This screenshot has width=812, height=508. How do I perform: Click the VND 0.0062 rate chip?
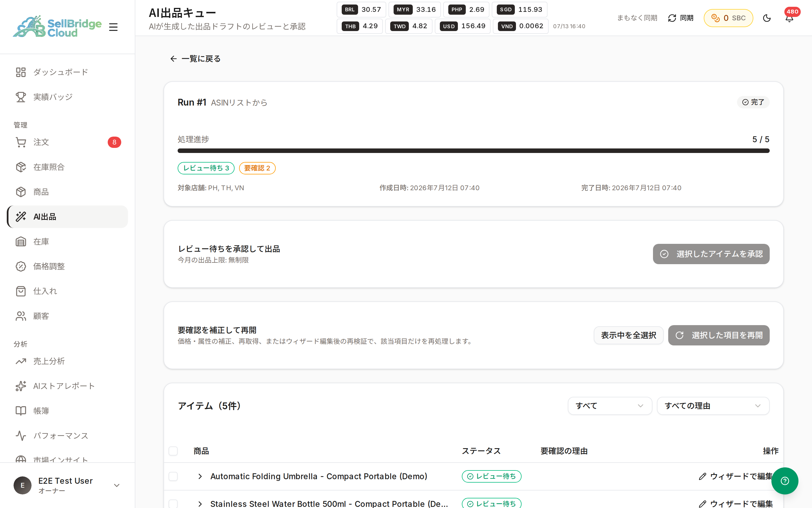520,26
